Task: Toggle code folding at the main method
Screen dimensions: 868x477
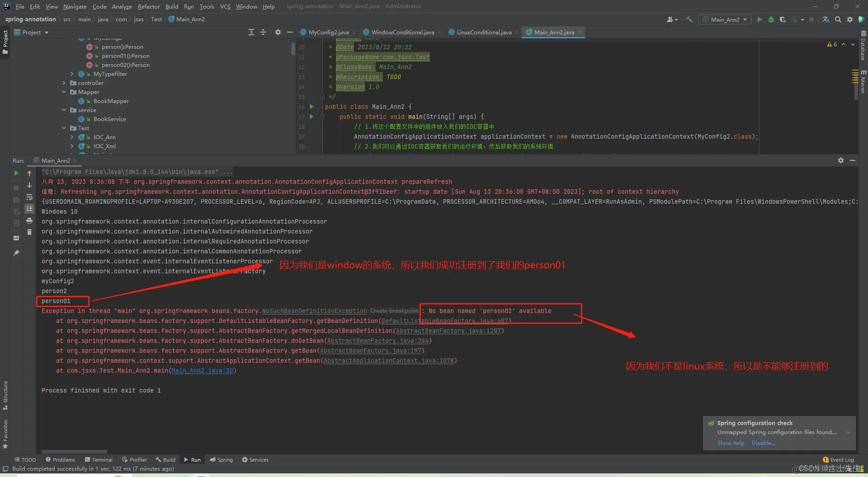Action: (322, 117)
